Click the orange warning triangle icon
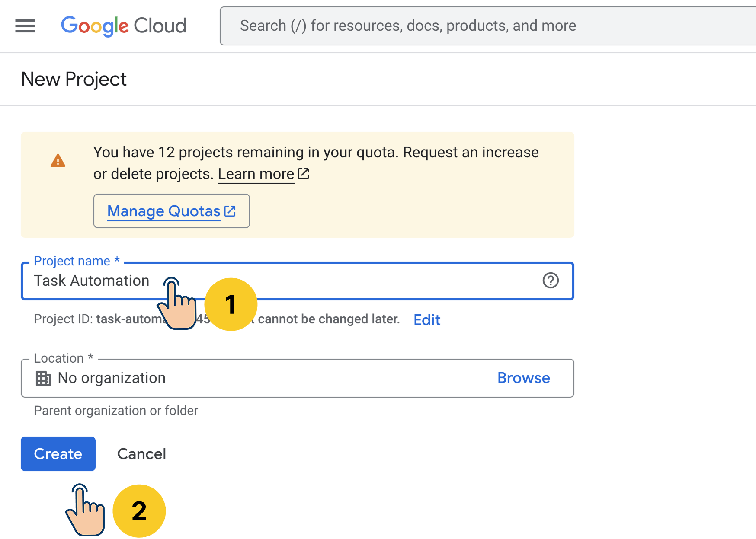This screenshot has height=539, width=756. (x=58, y=161)
